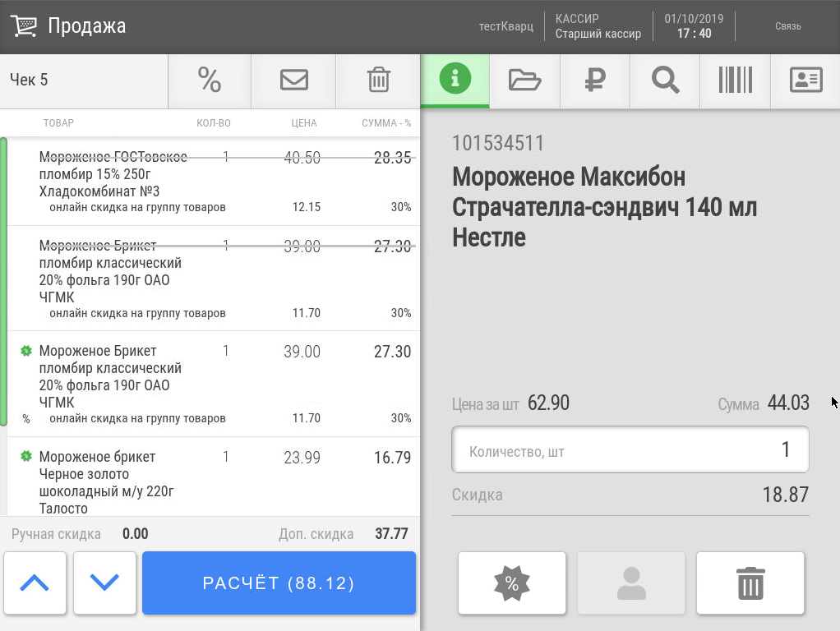Screen dimensions: 840x631
Task: Click the Связь status indicator
Action: click(x=787, y=26)
